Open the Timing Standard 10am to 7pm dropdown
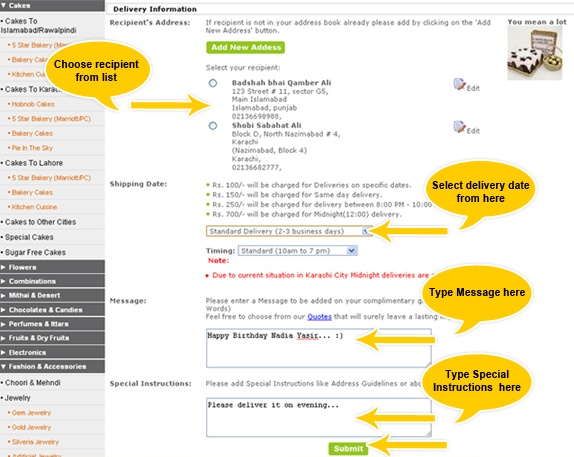This screenshot has width=574, height=457. pyautogui.click(x=298, y=251)
